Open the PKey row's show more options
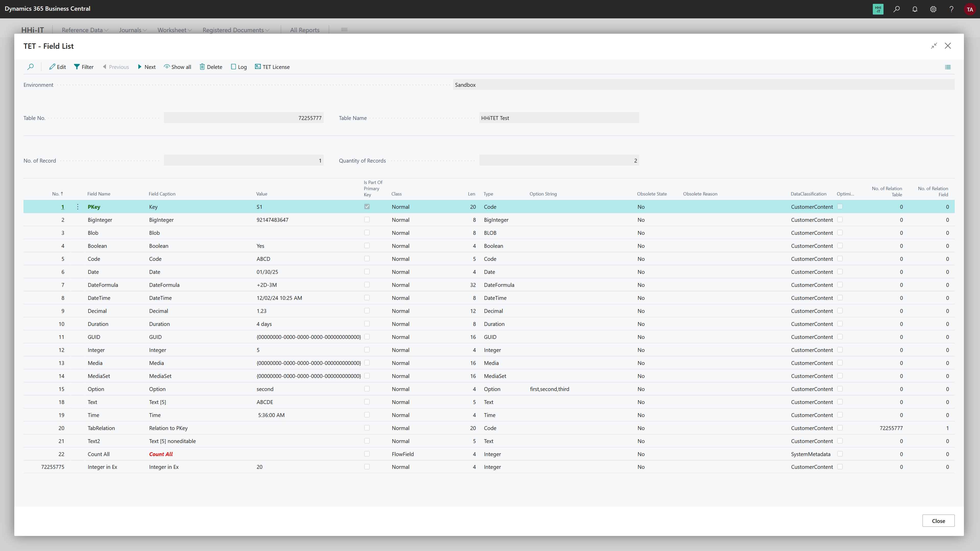The width and height of the screenshot is (980, 551). tap(78, 207)
